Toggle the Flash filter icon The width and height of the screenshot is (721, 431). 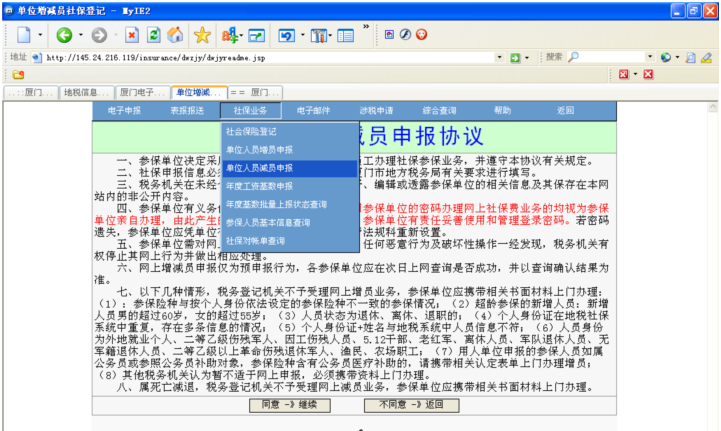pyautogui.click(x=405, y=34)
